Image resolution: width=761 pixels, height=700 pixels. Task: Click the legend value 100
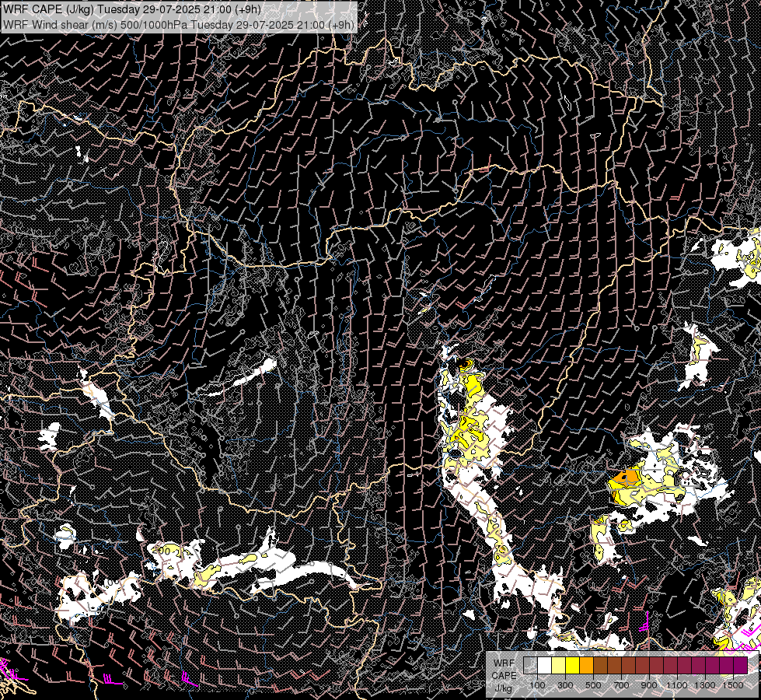click(537, 685)
